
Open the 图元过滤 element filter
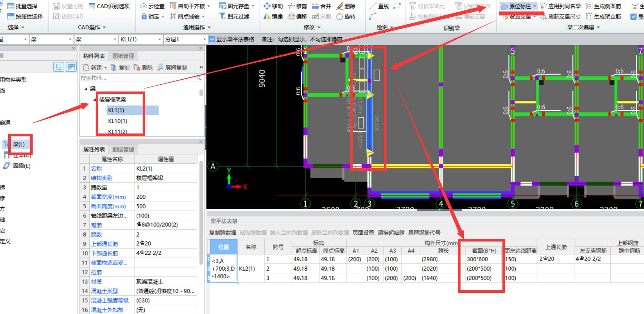(234, 17)
